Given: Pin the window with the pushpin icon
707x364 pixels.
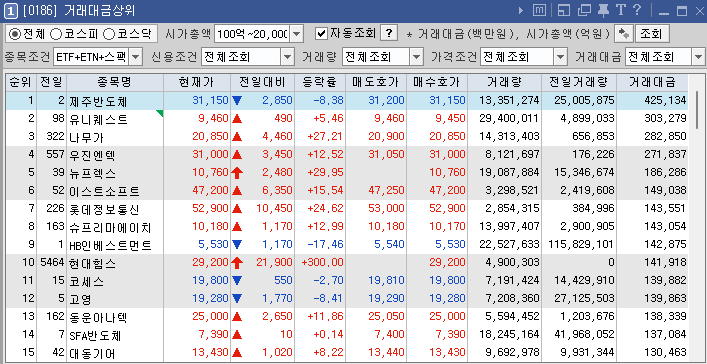Looking at the screenshot, I should [x=603, y=10].
